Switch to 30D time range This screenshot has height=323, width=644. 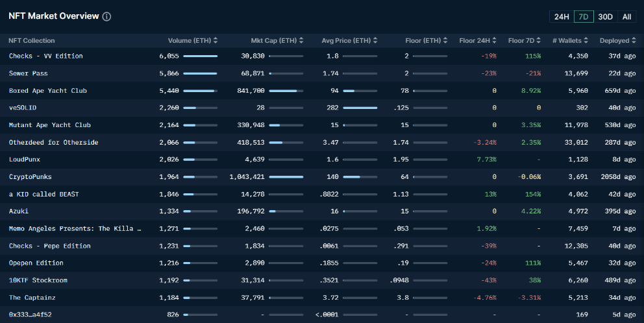[x=605, y=17]
